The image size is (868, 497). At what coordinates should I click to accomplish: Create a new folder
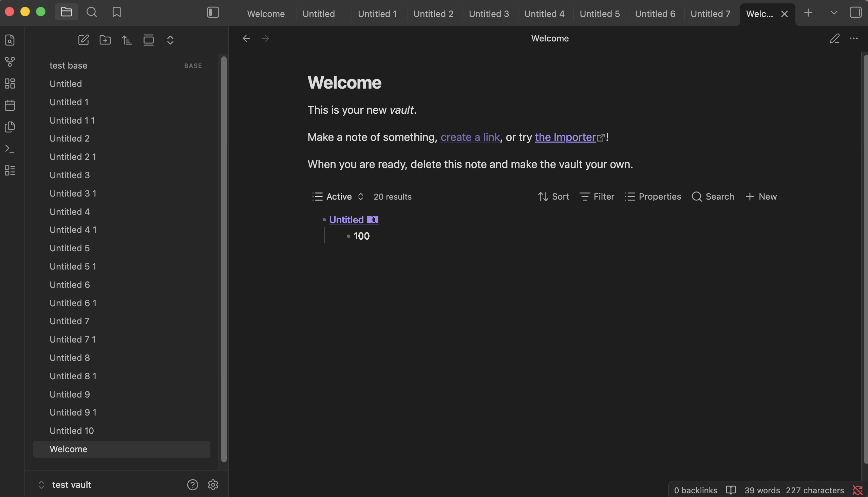tap(105, 40)
